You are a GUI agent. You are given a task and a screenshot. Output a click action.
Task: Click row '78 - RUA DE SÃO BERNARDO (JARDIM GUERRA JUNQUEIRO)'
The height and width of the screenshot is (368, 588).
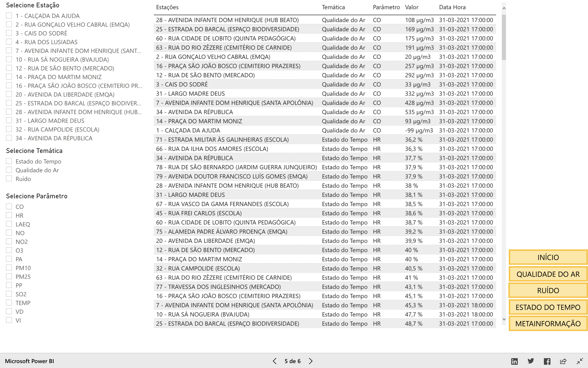(325, 167)
